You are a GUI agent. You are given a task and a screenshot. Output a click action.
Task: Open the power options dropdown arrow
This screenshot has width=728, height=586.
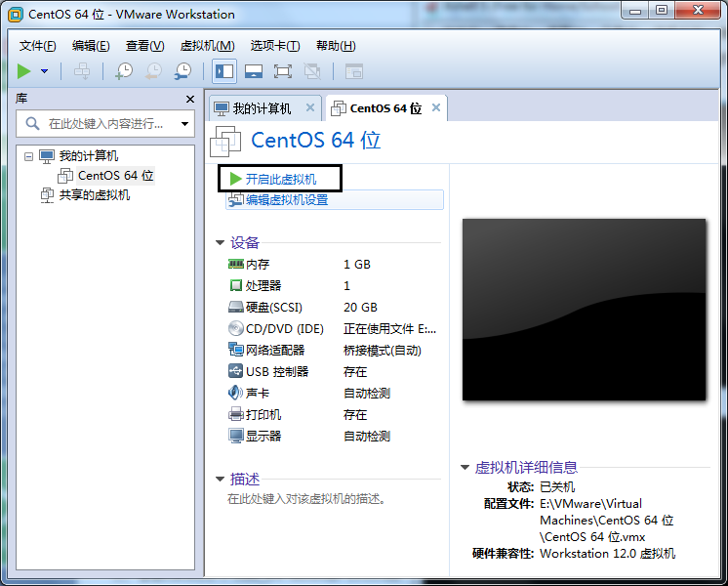click(44, 71)
